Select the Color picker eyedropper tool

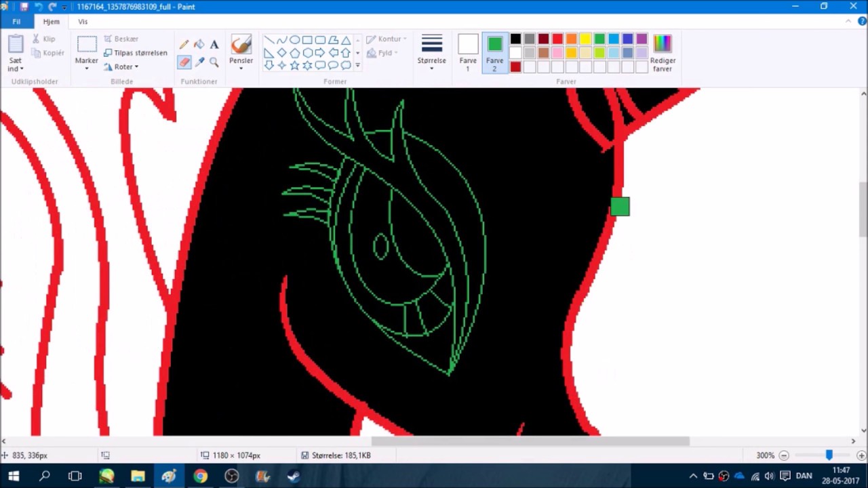click(x=199, y=62)
